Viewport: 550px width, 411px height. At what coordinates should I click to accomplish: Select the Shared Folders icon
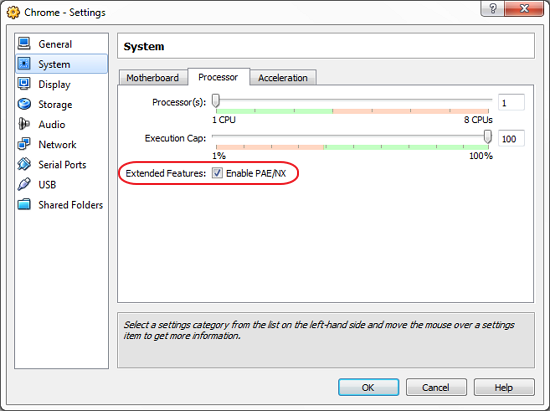pyautogui.click(x=24, y=204)
